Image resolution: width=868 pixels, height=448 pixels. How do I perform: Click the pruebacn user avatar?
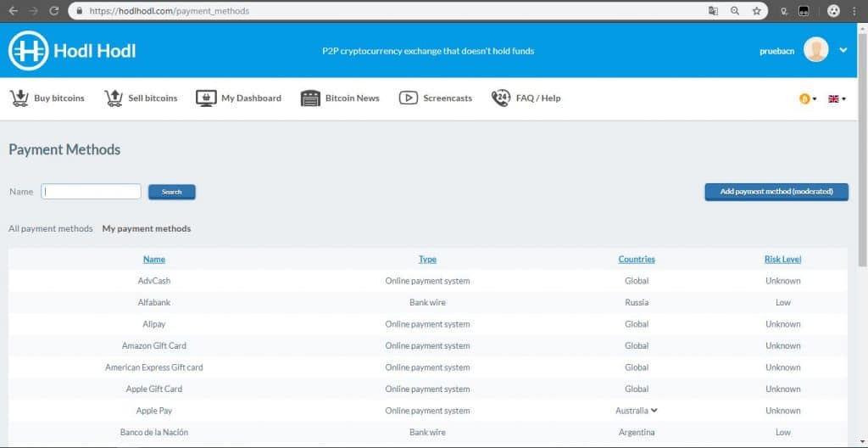(x=815, y=50)
